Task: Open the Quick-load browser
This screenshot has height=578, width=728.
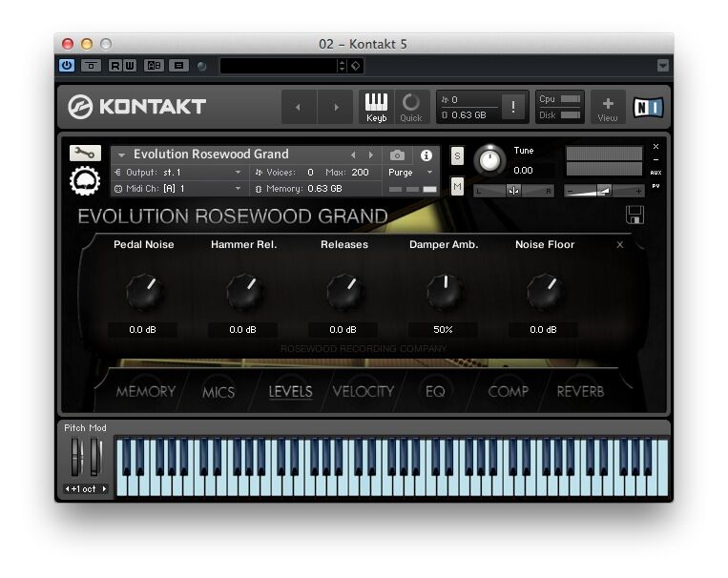Action: pos(411,107)
